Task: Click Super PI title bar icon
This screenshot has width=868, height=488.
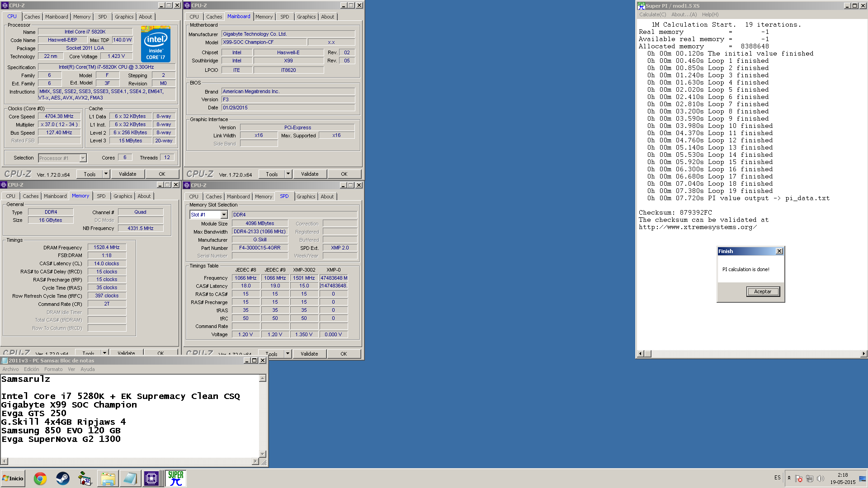Action: pos(641,6)
